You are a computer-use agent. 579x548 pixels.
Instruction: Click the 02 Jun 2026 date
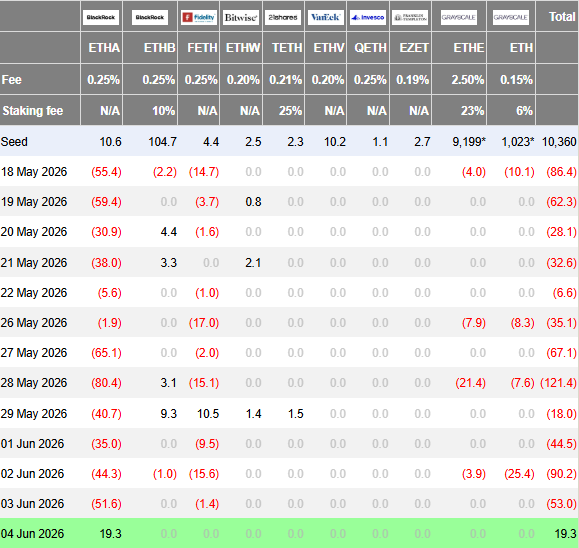click(x=32, y=473)
